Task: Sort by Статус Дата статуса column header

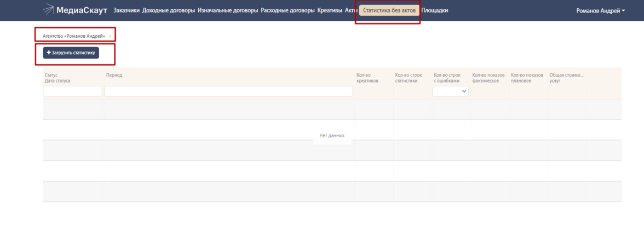Action: [x=57, y=78]
